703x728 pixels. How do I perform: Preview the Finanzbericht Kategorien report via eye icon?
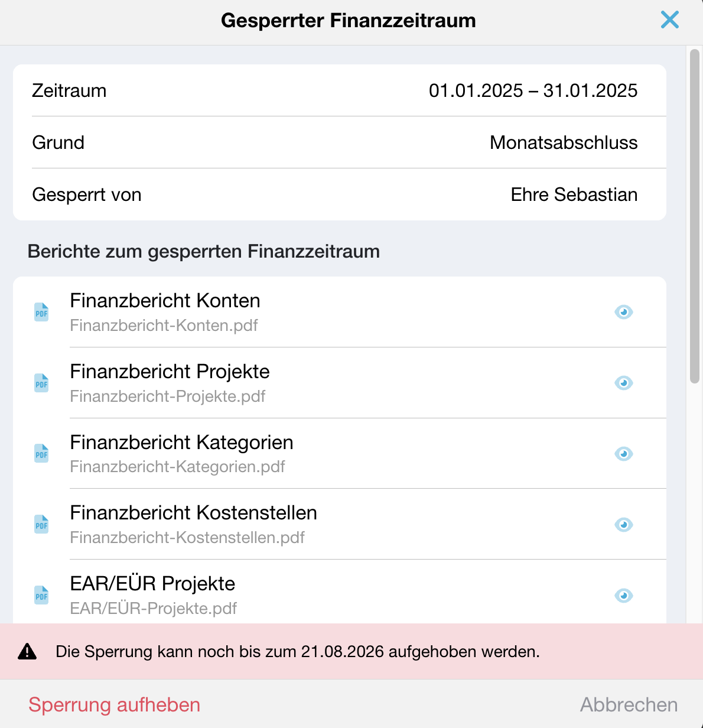coord(624,454)
